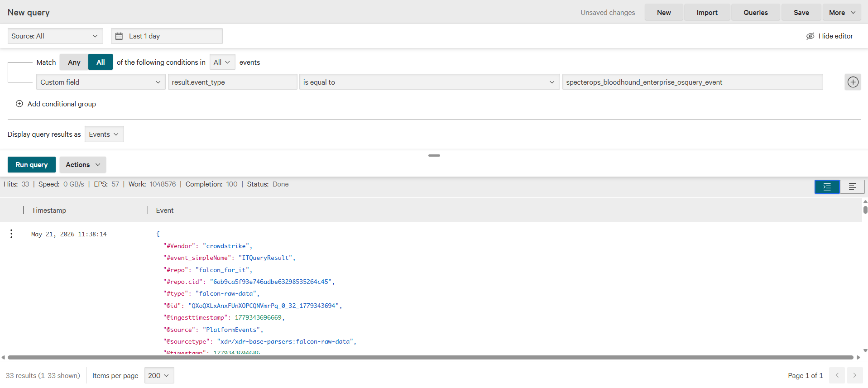Open the Items per page 200 dropdown
868x388 pixels.
[159, 375]
